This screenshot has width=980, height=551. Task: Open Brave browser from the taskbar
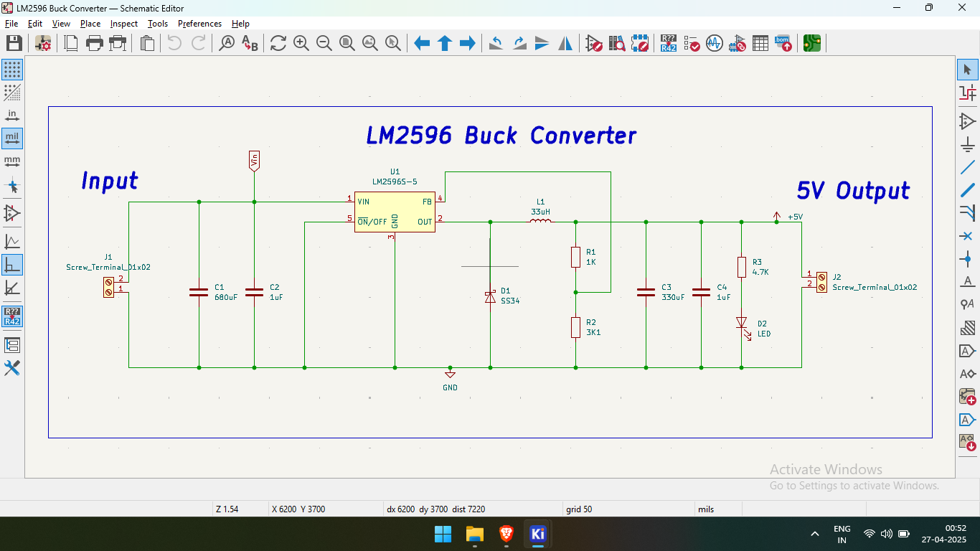pyautogui.click(x=507, y=534)
